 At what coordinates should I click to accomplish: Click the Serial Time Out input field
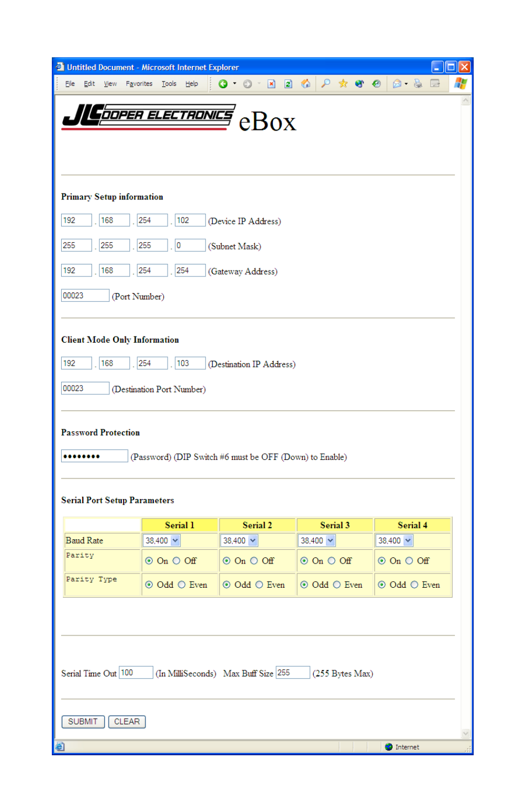click(136, 673)
